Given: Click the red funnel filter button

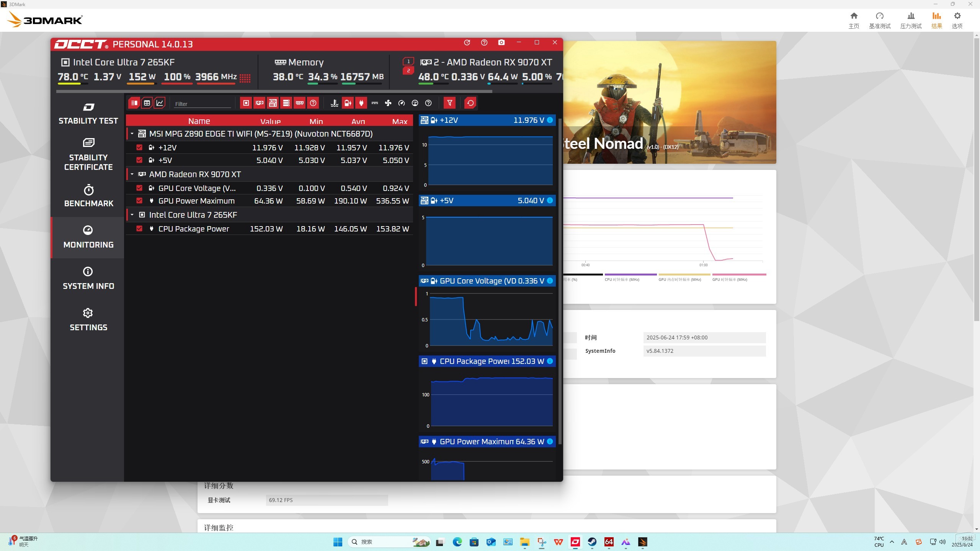Looking at the screenshot, I should pos(450,103).
